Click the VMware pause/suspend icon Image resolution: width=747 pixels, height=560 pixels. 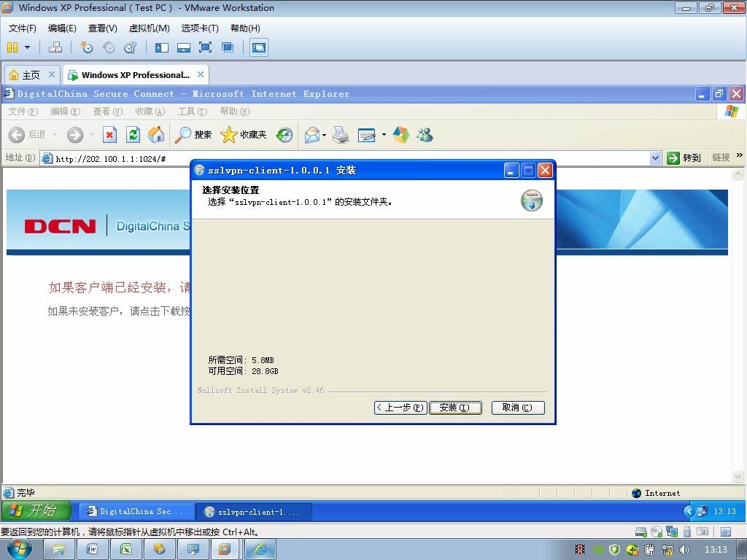point(12,47)
